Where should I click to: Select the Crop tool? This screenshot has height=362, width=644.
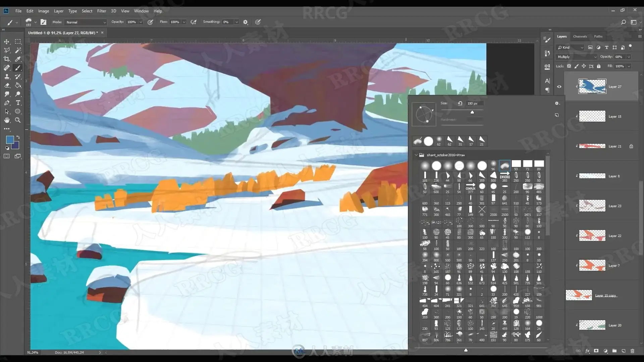click(7, 59)
